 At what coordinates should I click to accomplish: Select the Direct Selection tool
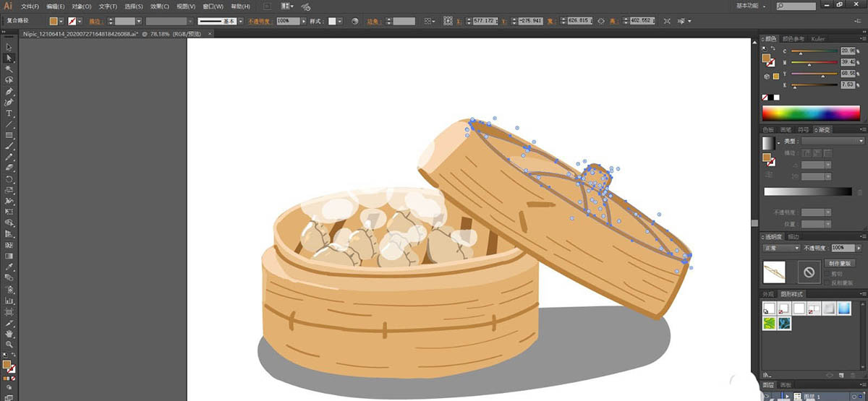(9, 58)
